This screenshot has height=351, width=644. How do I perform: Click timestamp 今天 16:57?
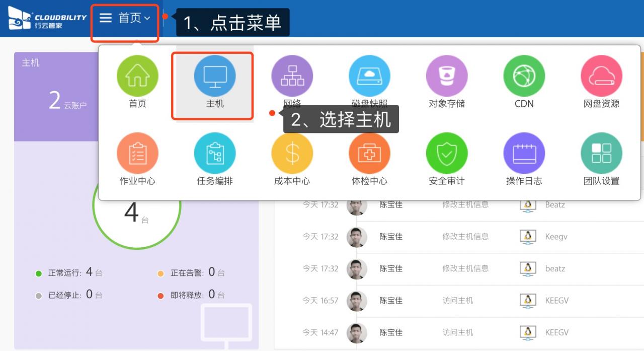click(320, 301)
